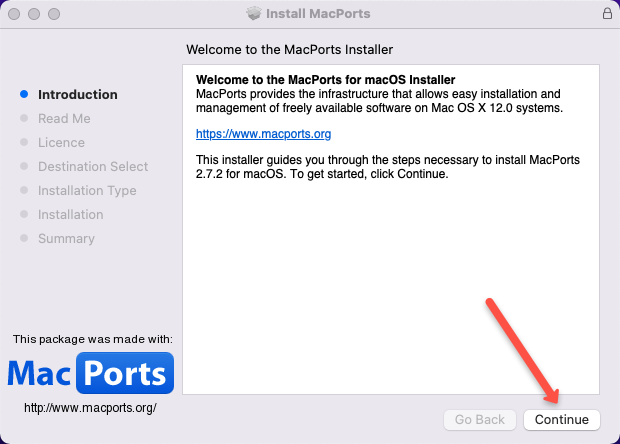Click the MacPorts logo image
The image size is (620, 444).
tap(91, 373)
